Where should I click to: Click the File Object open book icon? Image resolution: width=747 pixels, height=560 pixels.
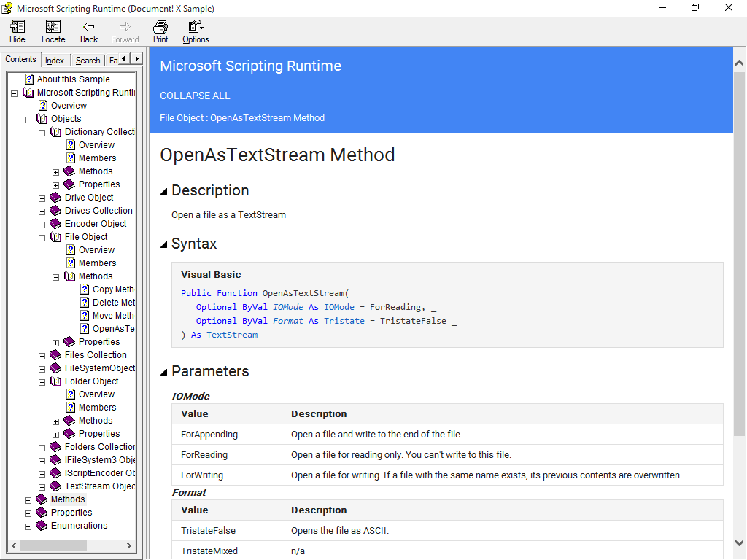click(56, 237)
